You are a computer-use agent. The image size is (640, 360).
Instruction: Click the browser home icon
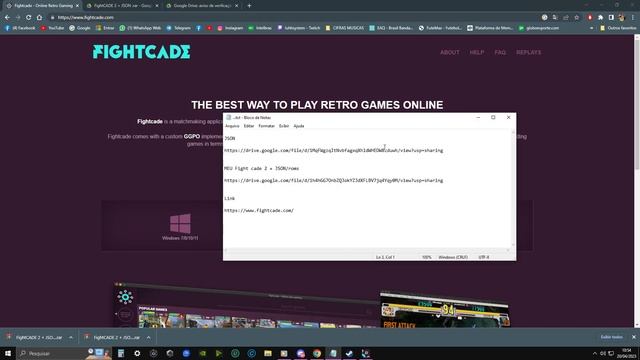39,18
